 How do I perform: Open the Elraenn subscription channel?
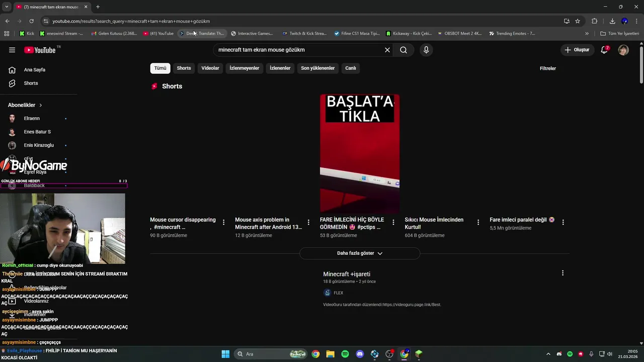[31, 119]
